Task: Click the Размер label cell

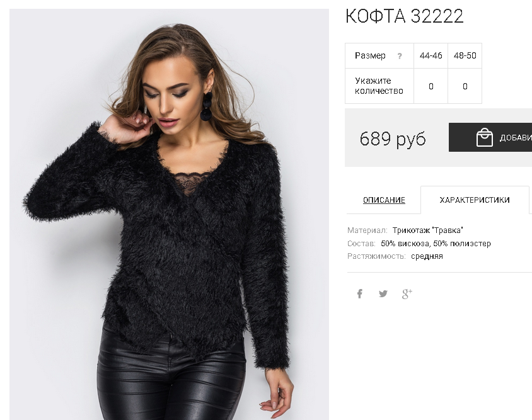Action: (379, 55)
